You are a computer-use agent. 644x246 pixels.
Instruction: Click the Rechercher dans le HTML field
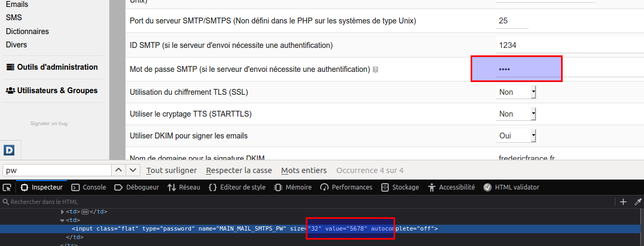tap(308, 202)
